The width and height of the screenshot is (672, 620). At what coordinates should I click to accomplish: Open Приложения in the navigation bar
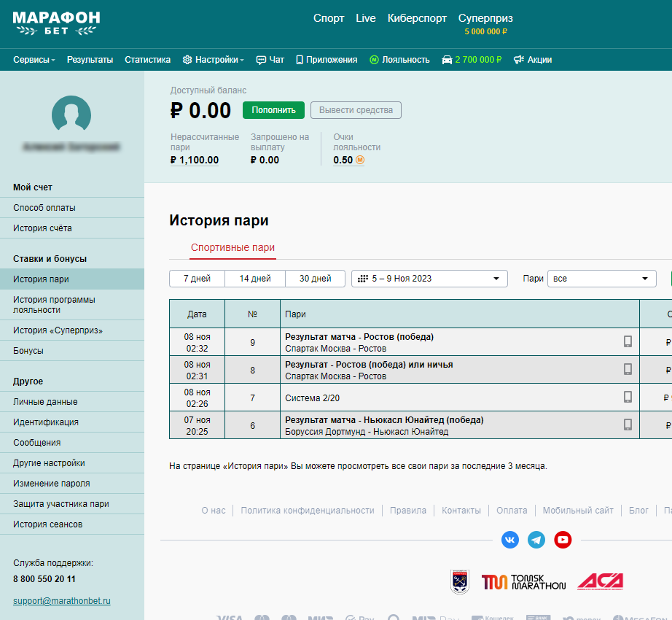pos(327,60)
